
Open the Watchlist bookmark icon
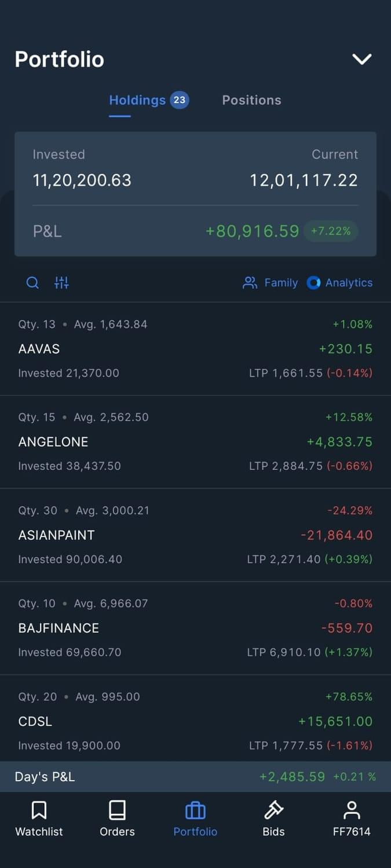pyautogui.click(x=39, y=811)
